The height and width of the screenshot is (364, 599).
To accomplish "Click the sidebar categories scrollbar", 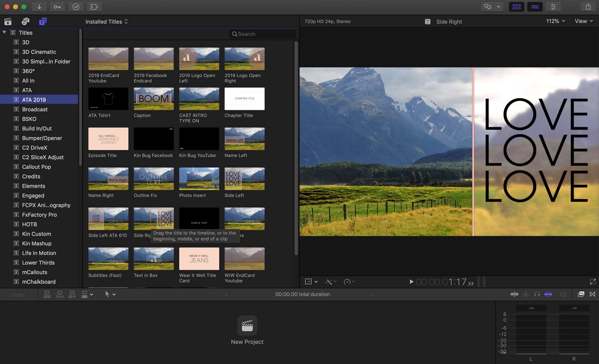I will [x=80, y=97].
